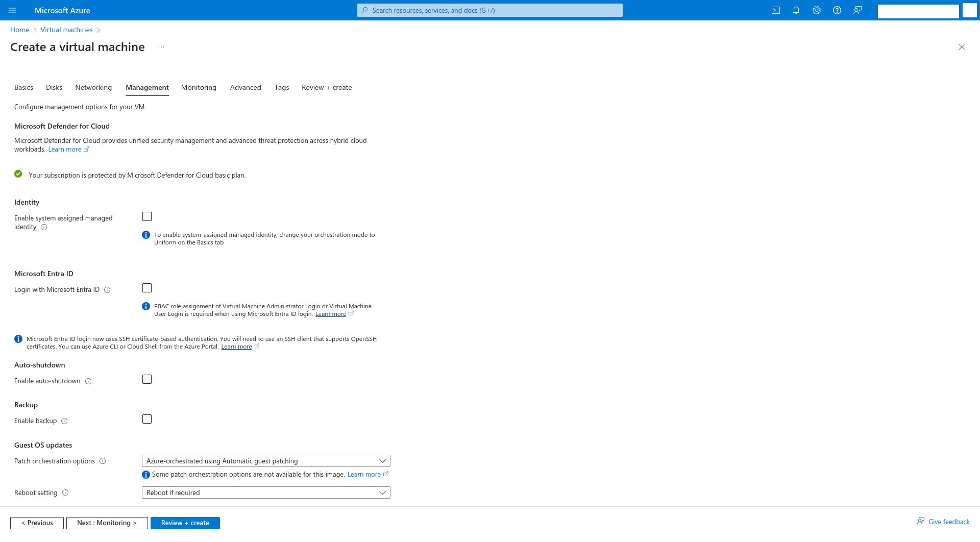The image size is (980, 542).
Task: Click the account name box in the header
Action: 918,11
